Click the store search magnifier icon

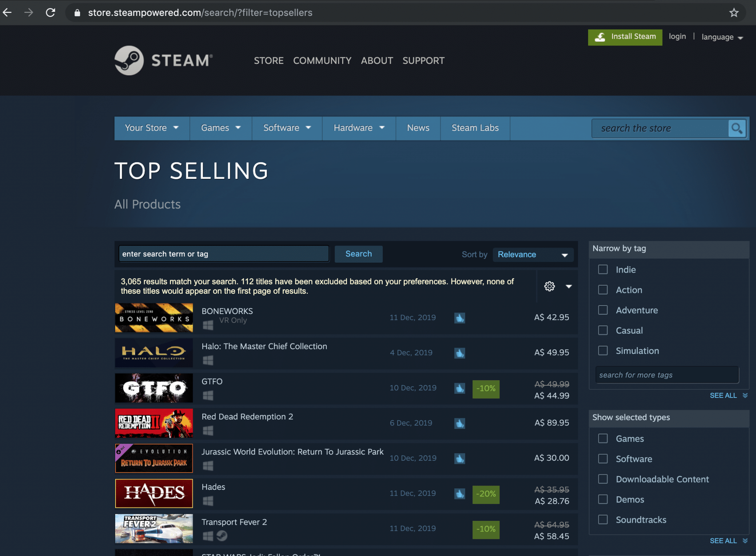tap(736, 128)
